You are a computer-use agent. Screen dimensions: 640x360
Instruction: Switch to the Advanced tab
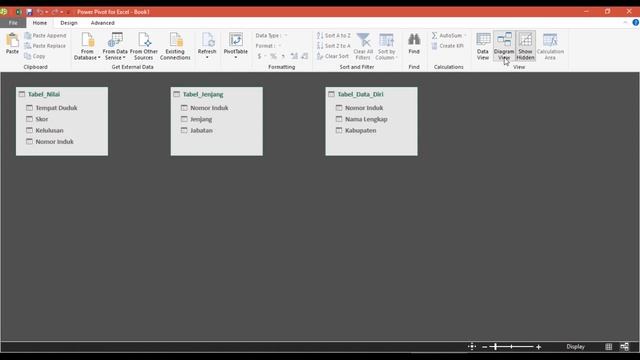coord(102,23)
